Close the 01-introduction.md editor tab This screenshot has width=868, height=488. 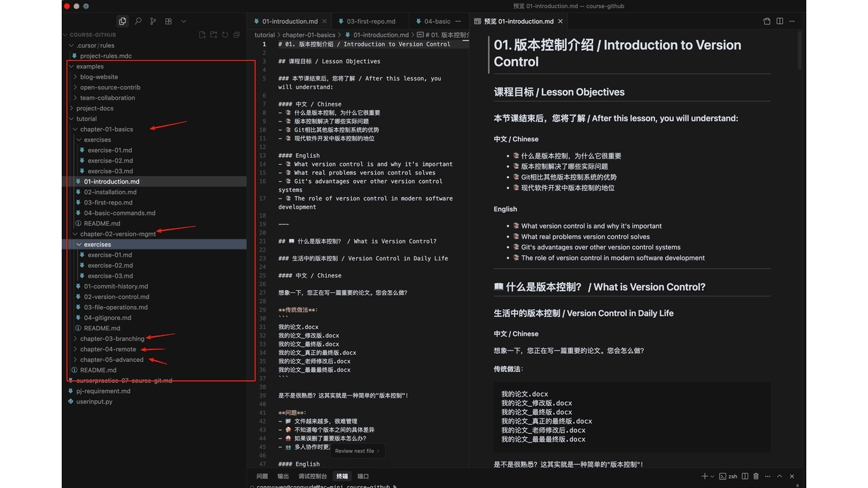tap(325, 22)
